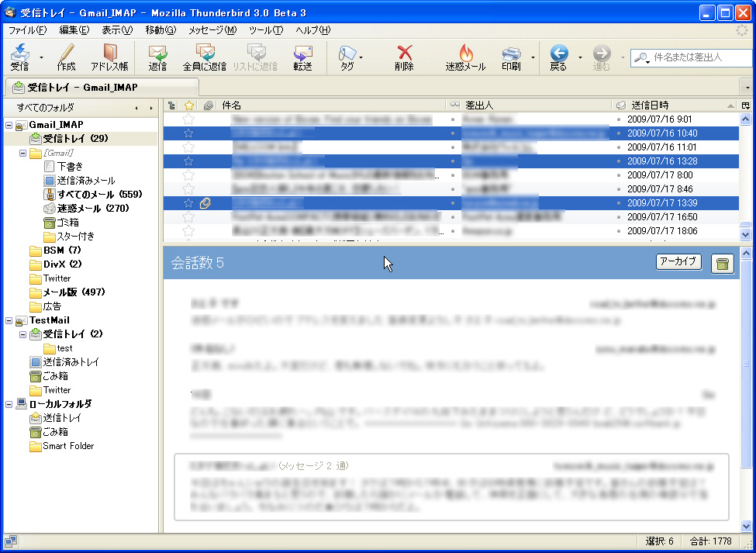Click the archive icon beside アーカイブ button
Screen dimensions: 756x553
point(722,263)
